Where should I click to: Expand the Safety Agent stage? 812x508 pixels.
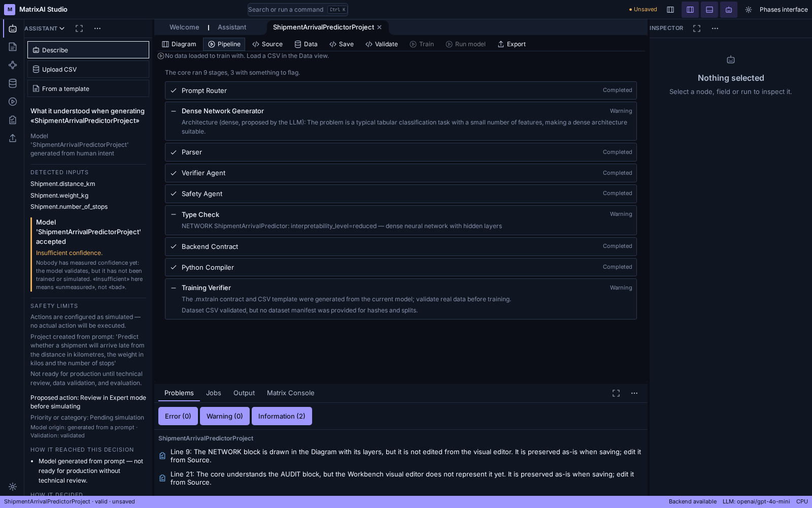(x=401, y=194)
